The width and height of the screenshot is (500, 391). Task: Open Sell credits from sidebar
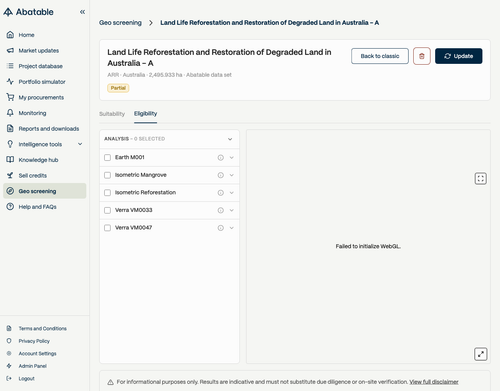click(45, 175)
